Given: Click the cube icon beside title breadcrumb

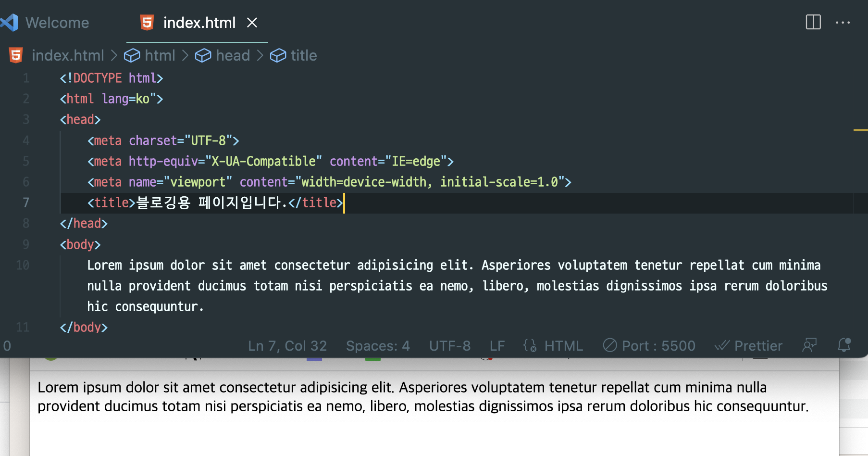Looking at the screenshot, I should (x=278, y=56).
